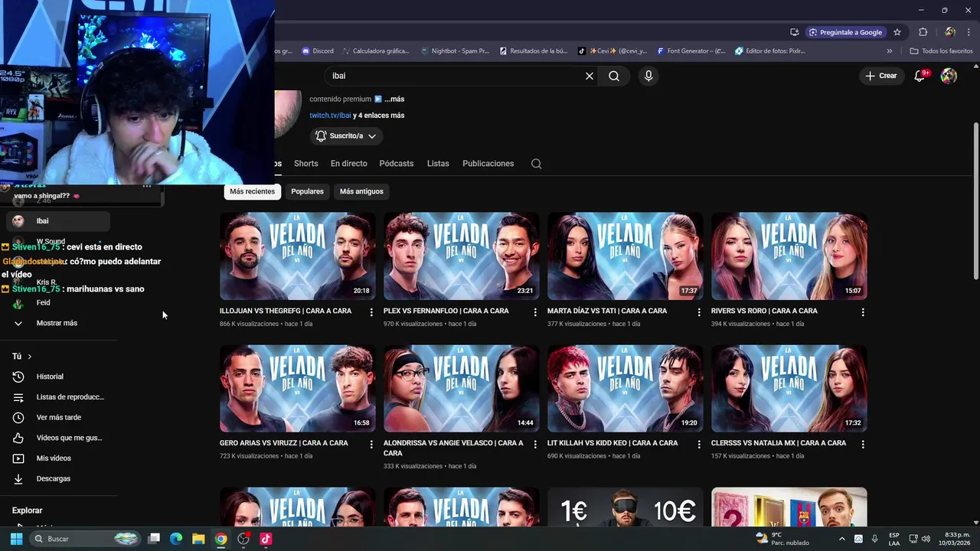
Task: Open options menu for LIT KILLAH VS KIDD KEO video
Action: [699, 444]
